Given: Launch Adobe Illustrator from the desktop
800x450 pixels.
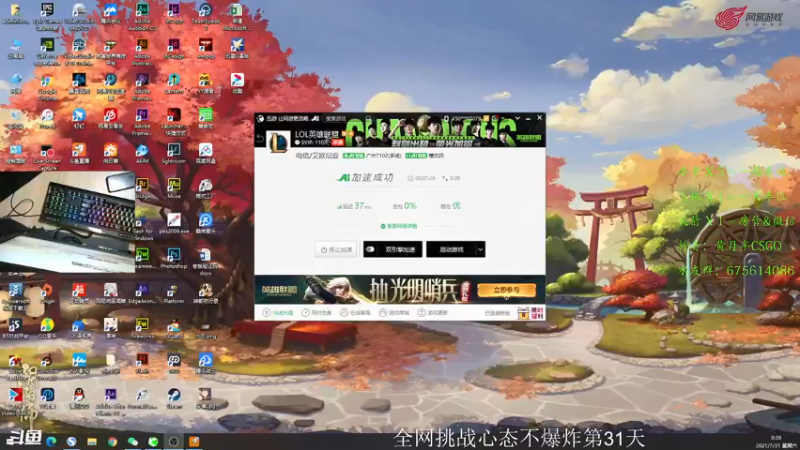Looking at the screenshot, I should (x=142, y=52).
